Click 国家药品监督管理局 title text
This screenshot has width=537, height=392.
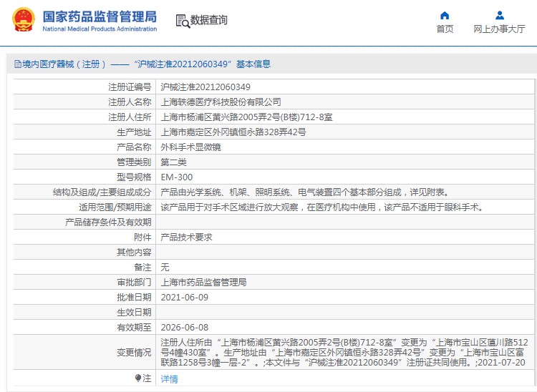(x=100, y=16)
